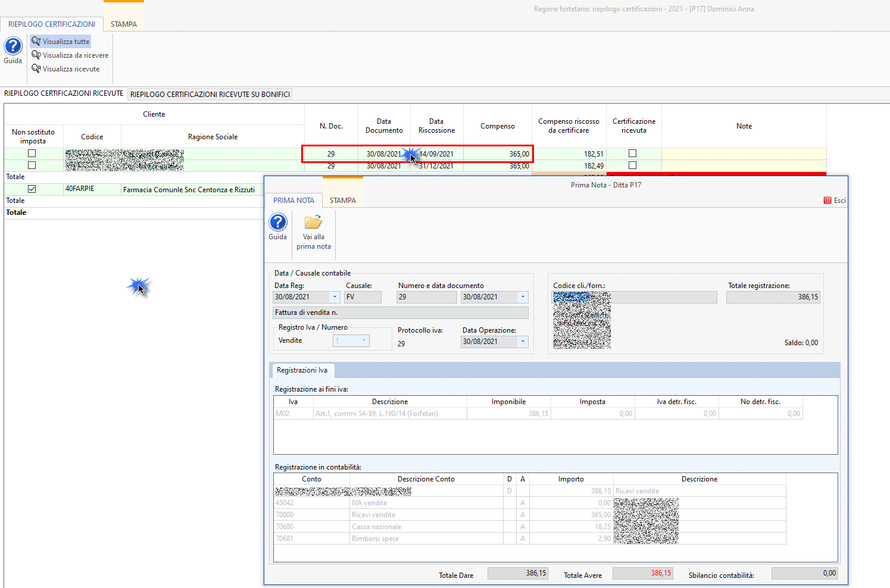Viewport: 890px width, 588px height.
Task: Uncheck Non sostituto imposta for 40FARPIE
Action: point(32,189)
